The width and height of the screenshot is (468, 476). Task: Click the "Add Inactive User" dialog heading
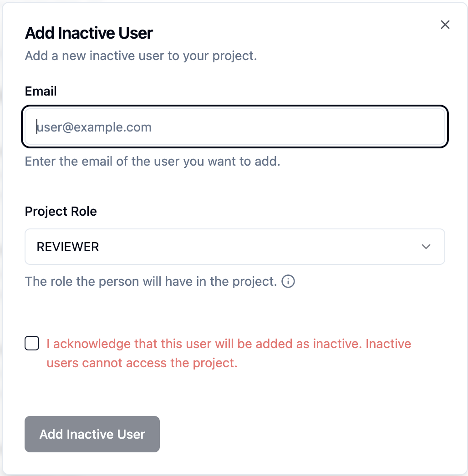89,33
